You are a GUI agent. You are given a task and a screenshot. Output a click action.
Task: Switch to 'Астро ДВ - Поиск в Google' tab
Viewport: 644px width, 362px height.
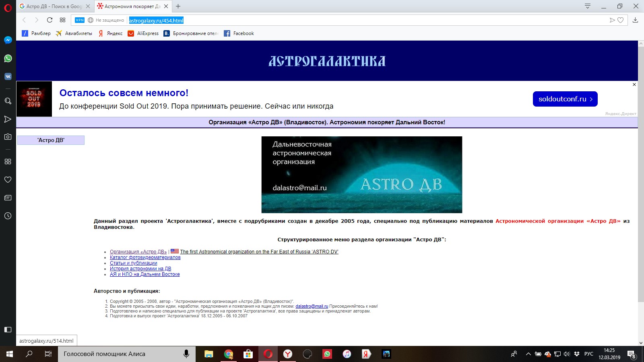(x=55, y=6)
